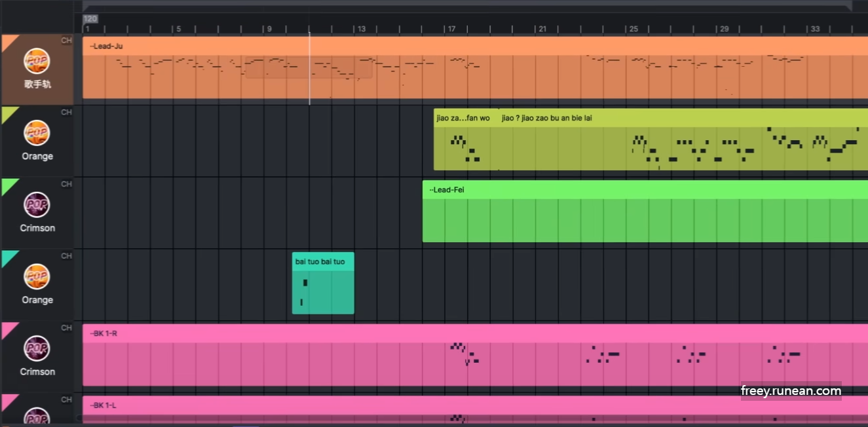Click the CH indicator on the first Crimson track
The width and height of the screenshot is (868, 427).
[66, 184]
